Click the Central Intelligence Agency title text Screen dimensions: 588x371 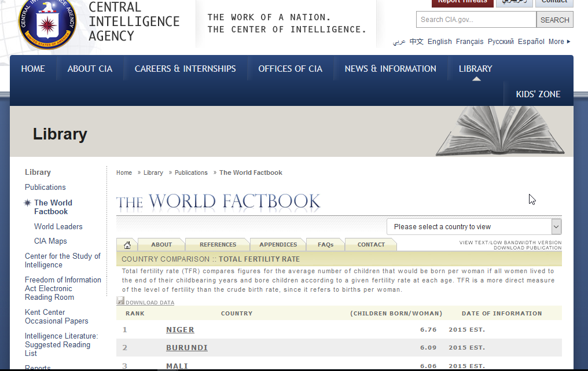click(x=134, y=21)
